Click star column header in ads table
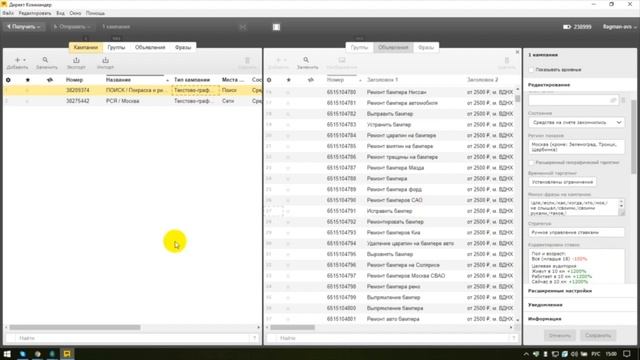This screenshot has height=360, width=640. [x=289, y=80]
